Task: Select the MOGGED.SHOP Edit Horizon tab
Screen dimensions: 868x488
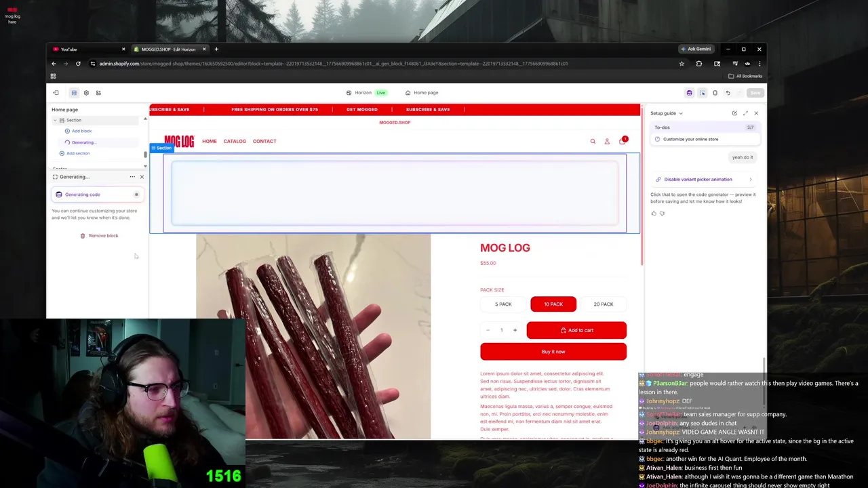Action: pyautogui.click(x=167, y=49)
